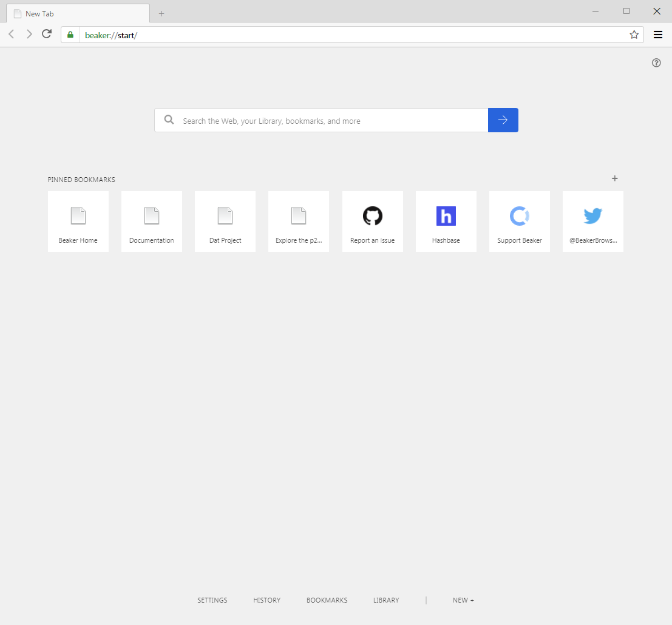Open the Report an issue GitHub tile
Image resolution: width=672 pixels, height=625 pixels.
click(x=373, y=221)
